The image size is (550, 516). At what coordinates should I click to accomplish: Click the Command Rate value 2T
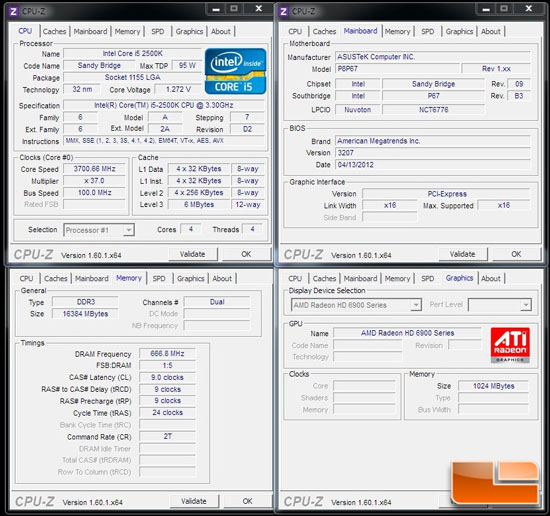tap(167, 437)
